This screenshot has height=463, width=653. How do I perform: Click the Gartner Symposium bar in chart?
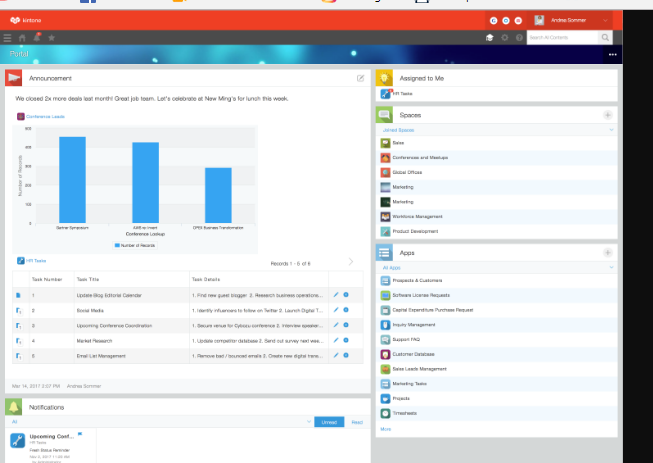pos(72,179)
